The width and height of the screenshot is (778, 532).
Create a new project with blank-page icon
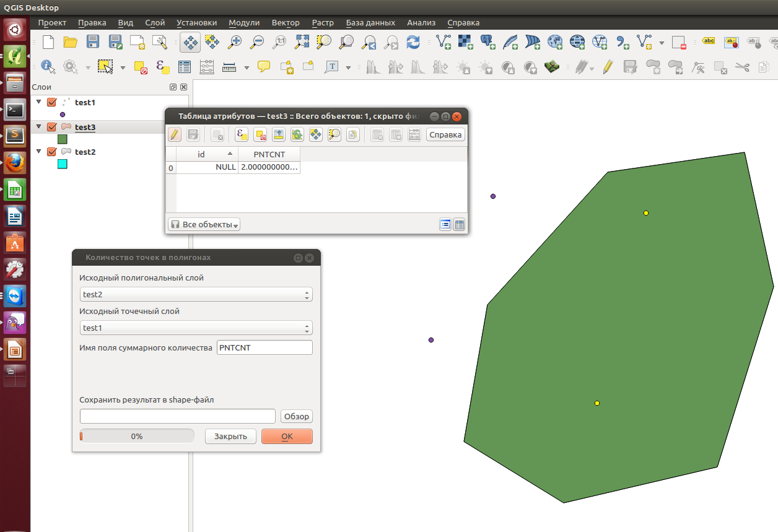click(x=48, y=42)
